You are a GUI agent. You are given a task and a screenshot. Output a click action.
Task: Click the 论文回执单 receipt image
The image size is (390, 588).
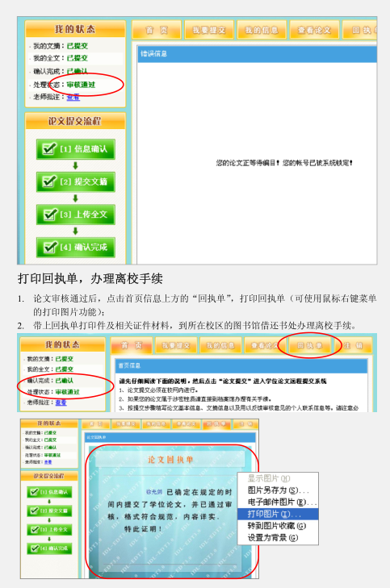(170, 511)
